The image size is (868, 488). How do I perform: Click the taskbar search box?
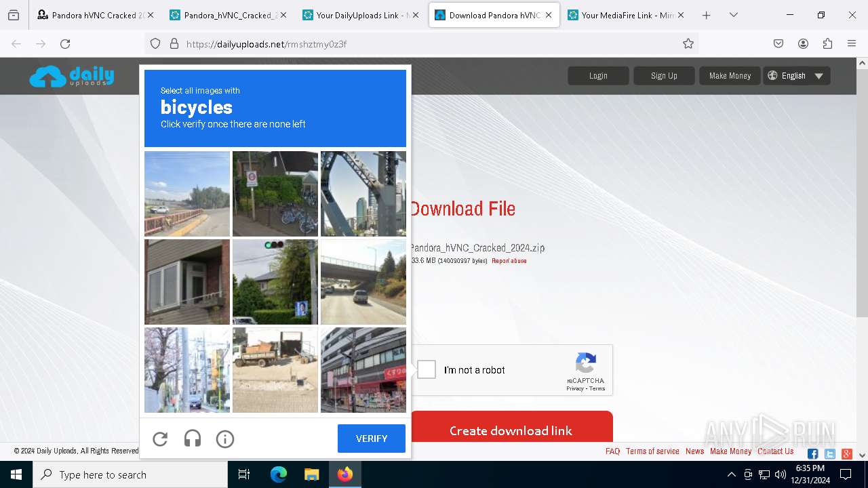(130, 474)
